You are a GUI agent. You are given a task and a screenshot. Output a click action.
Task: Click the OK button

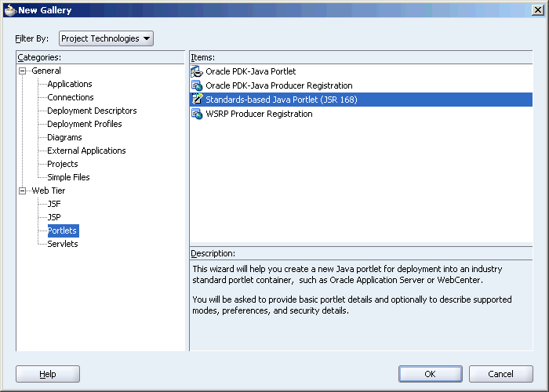(x=431, y=374)
